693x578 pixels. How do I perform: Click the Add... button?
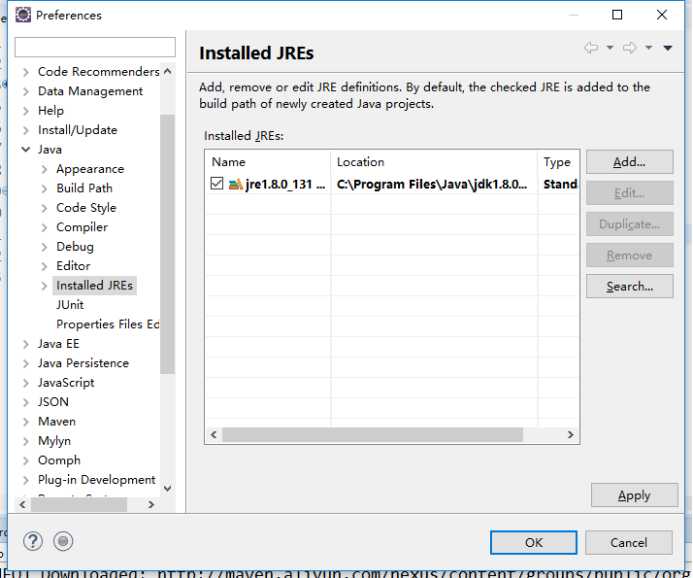[x=629, y=162]
